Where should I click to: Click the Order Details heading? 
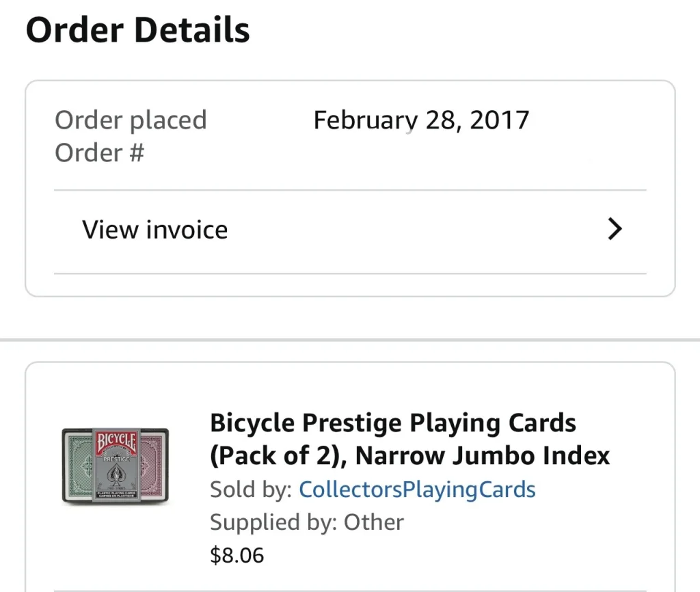pyautogui.click(x=137, y=31)
